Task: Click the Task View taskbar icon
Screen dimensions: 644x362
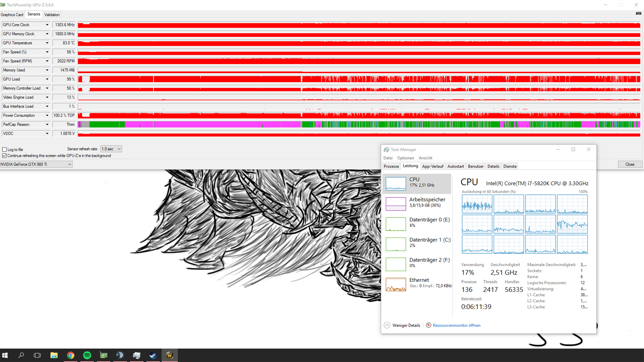Action: point(37,355)
